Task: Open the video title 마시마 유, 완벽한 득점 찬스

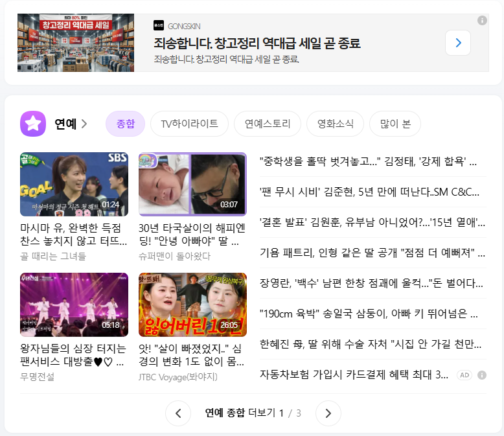Action: (74, 235)
